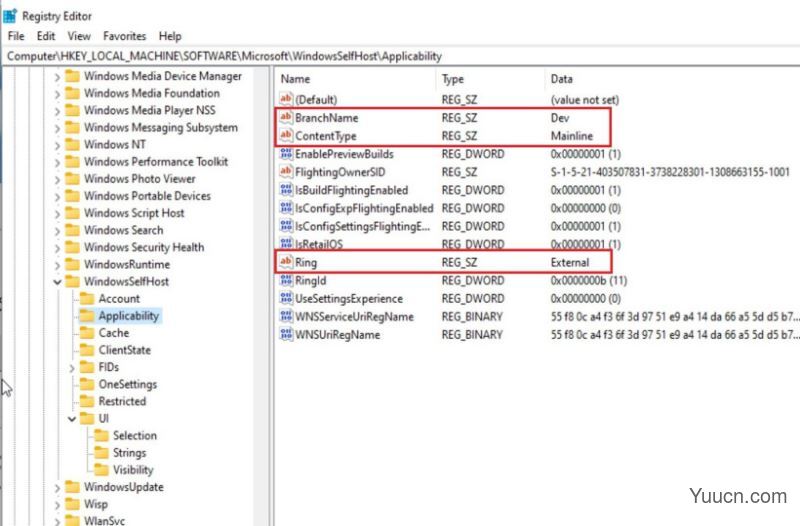Screen dimensions: 800x526
Task: Click the Windows NT folder icon
Action: click(73, 144)
